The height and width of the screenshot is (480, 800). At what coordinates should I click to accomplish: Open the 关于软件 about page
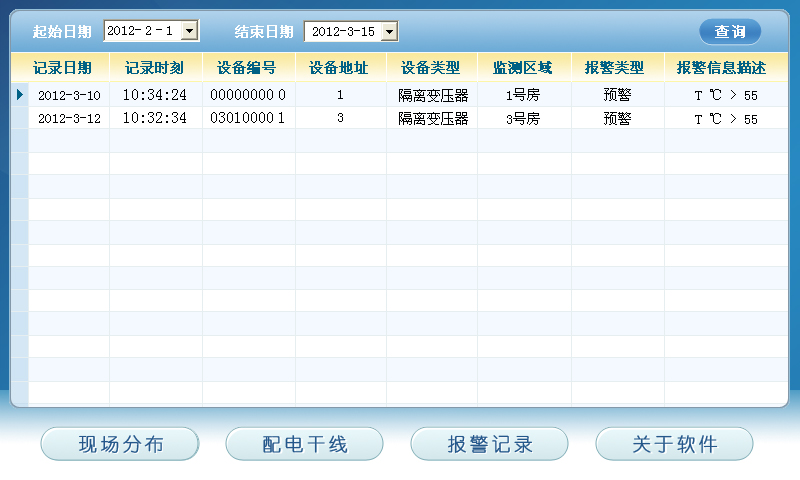[675, 444]
